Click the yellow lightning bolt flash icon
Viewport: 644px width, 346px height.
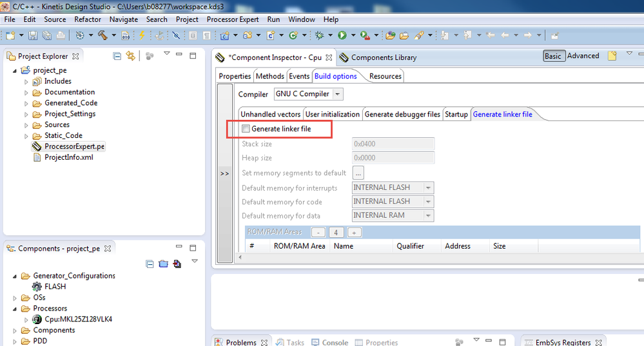pos(142,35)
